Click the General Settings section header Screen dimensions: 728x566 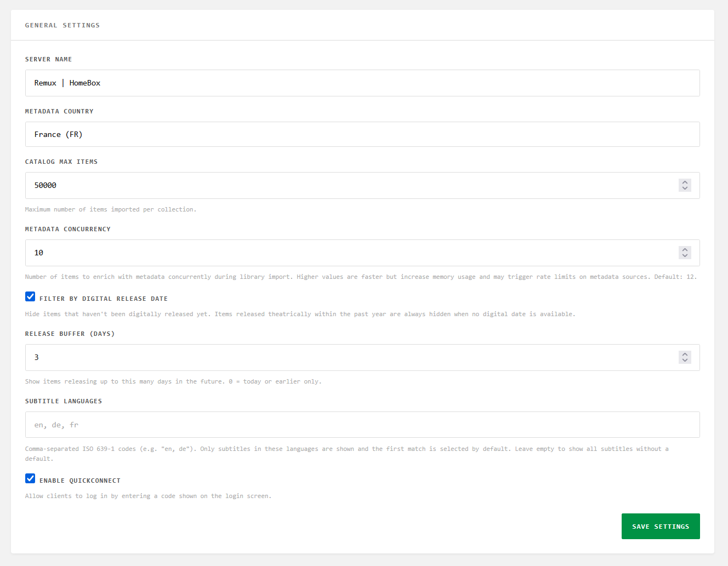[x=62, y=25]
